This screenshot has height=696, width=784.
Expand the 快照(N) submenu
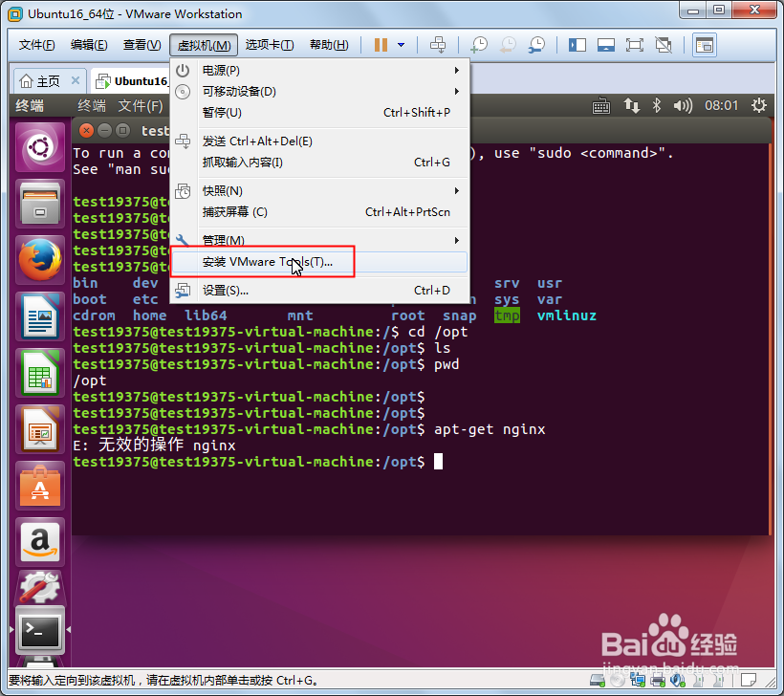[x=319, y=191]
